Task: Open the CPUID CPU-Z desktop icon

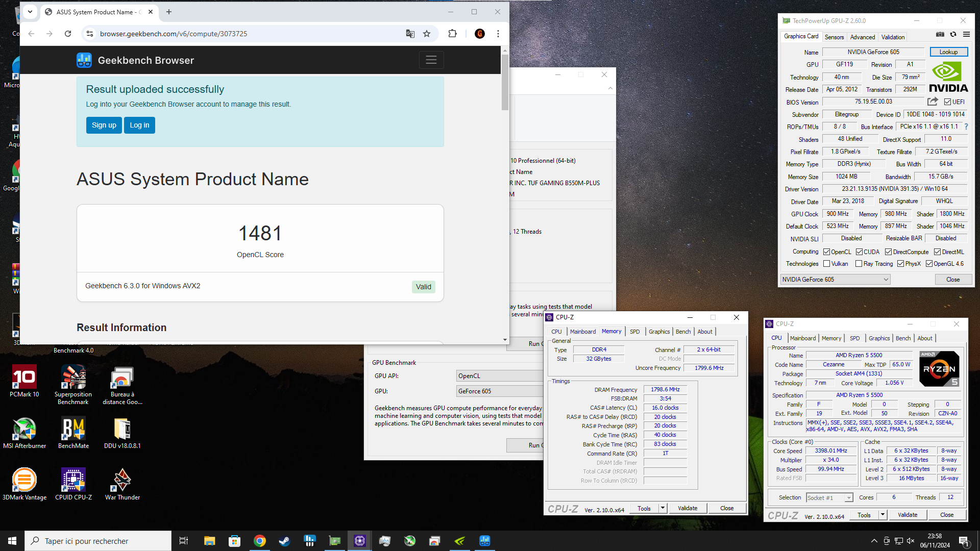Action: 73,484
